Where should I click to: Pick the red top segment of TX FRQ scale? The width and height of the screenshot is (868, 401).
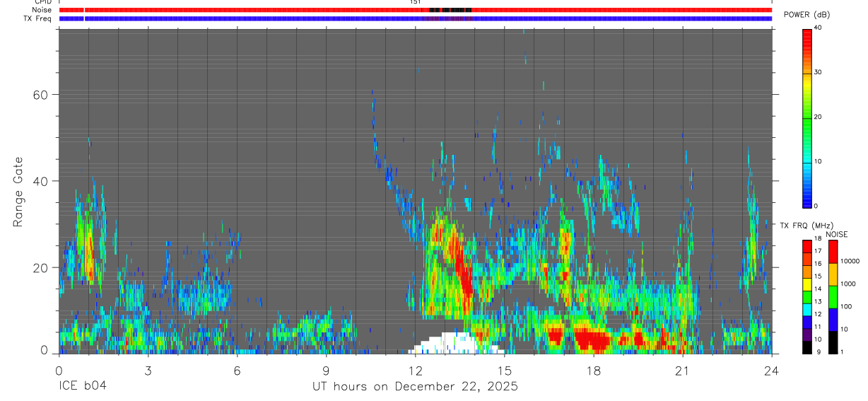click(807, 247)
